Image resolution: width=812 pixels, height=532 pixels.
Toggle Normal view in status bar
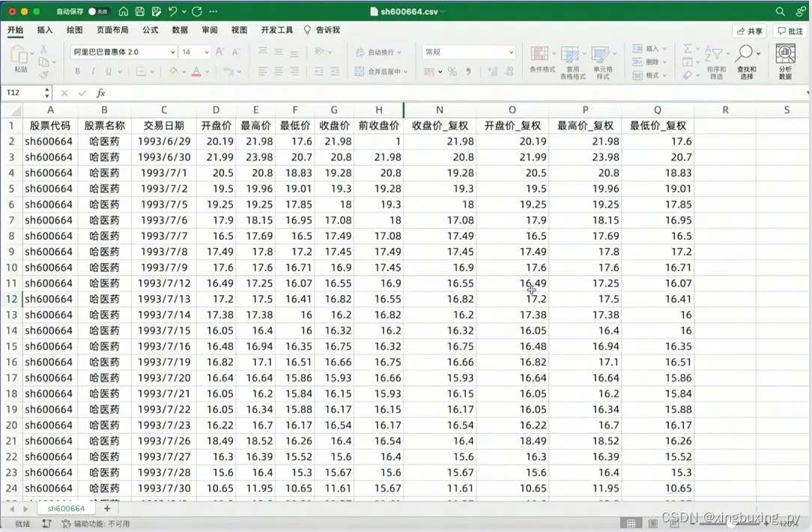tap(631, 524)
